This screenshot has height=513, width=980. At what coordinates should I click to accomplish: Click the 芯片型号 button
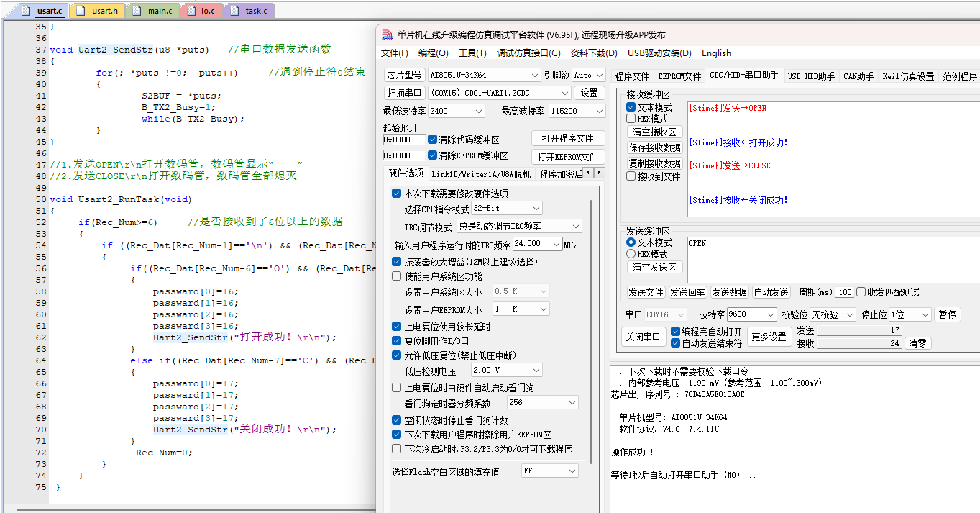404,75
